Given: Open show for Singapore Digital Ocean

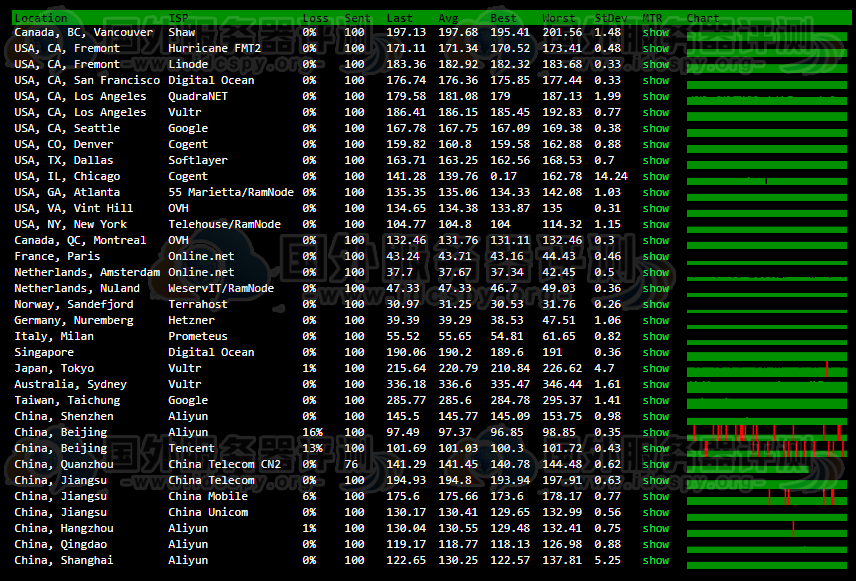Looking at the screenshot, I should 656,352.
